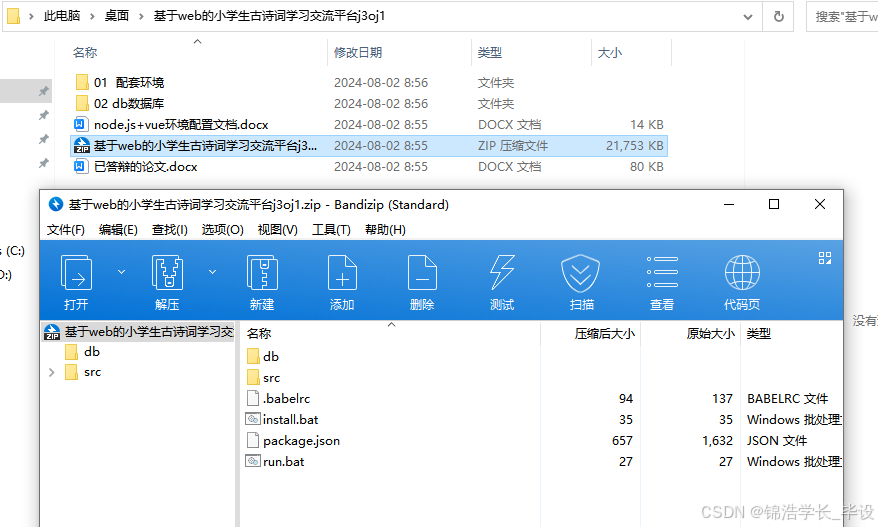Select the ZIP archive file in Explorer

point(369,146)
